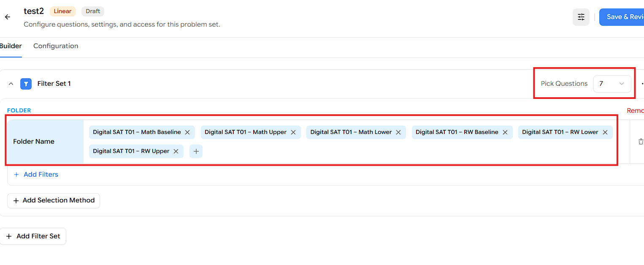Remove Digital SAT T01 – RW Upper tag
The image size is (644, 265).
176,151
